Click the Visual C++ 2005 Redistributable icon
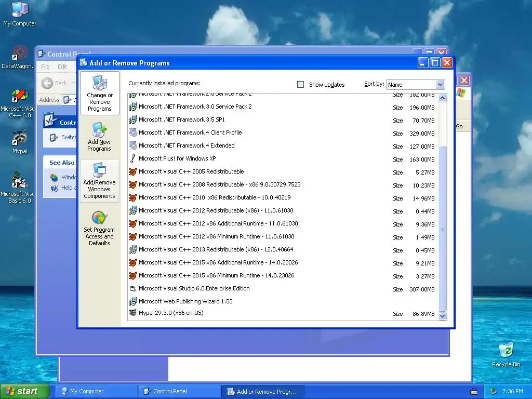Screen dimensions: 532x399 (133, 171)
